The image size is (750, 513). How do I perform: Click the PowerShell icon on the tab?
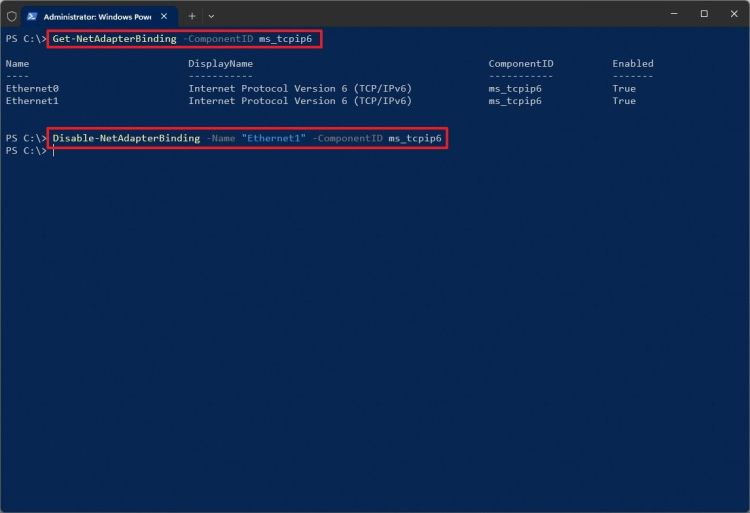coord(32,16)
